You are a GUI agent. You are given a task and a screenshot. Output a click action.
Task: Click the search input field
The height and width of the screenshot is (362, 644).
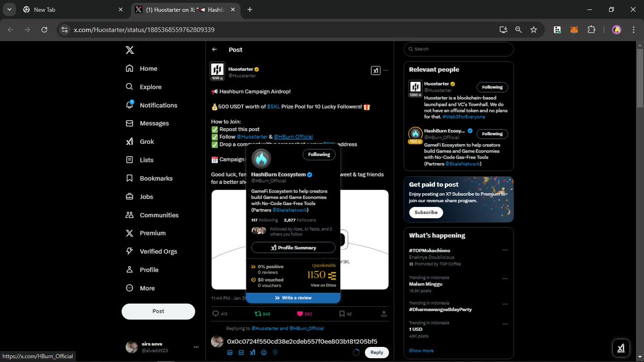[458, 49]
